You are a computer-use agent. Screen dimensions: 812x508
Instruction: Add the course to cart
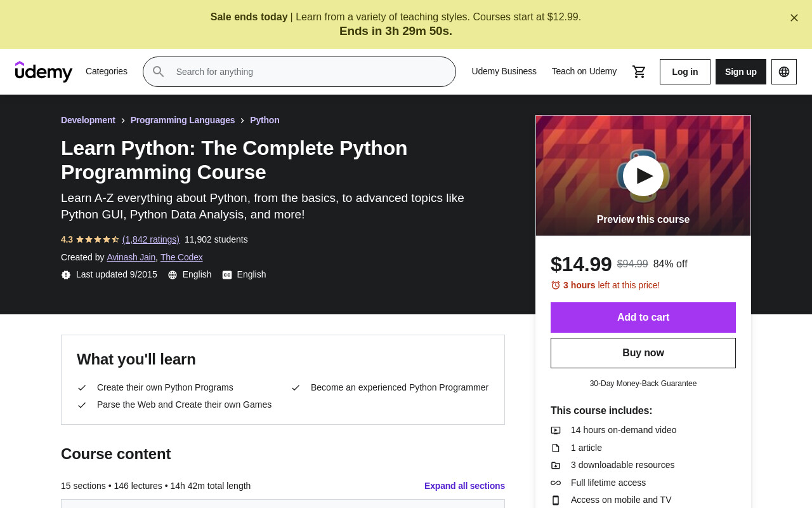click(643, 317)
